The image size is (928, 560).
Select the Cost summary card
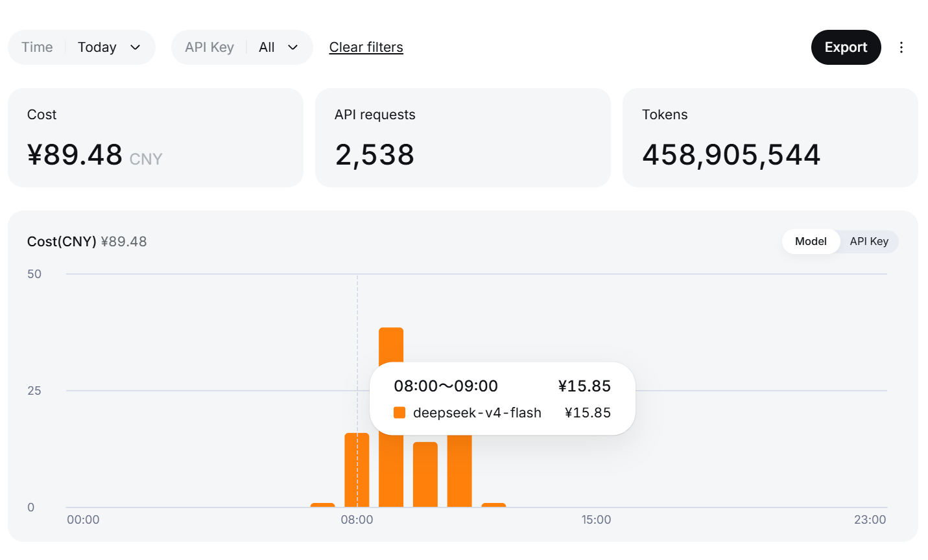point(156,138)
